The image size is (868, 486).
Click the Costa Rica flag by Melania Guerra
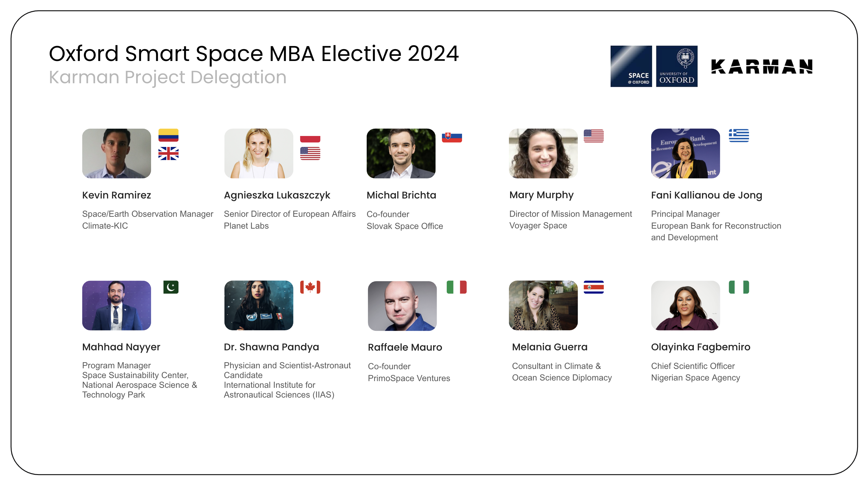tap(593, 287)
